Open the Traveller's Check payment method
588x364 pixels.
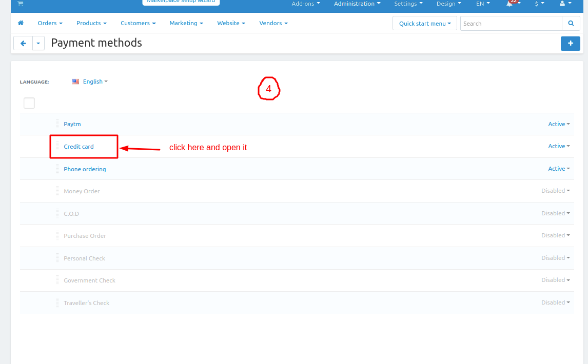[x=86, y=303]
